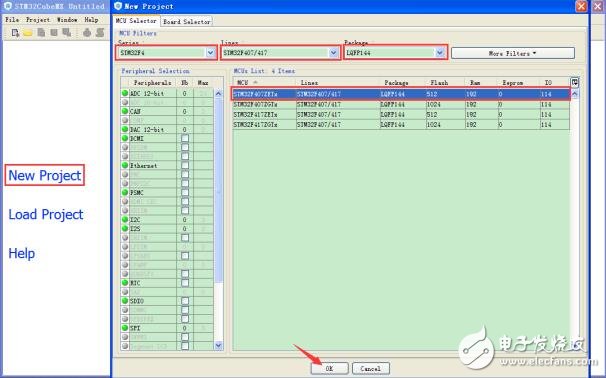Image resolution: width=606 pixels, height=378 pixels.
Task: Confirm selection with the OK button
Action: 329,368
